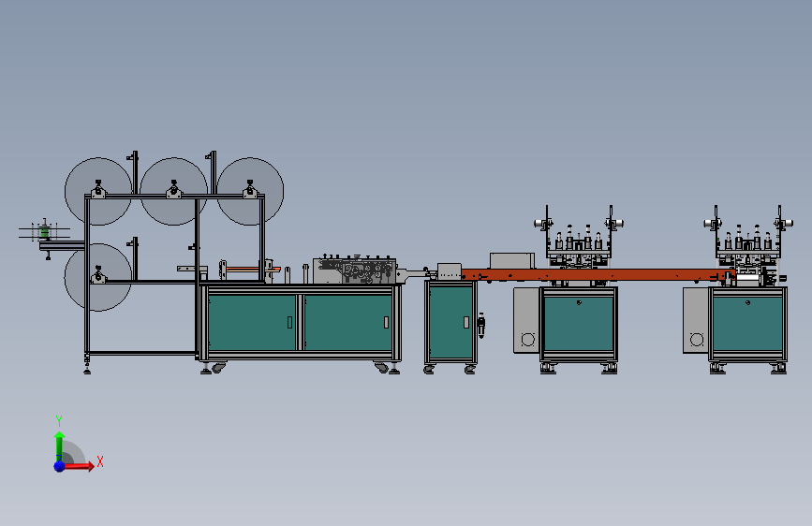Select the lower-left material roll disc
The image size is (812, 526).
[x=98, y=277]
